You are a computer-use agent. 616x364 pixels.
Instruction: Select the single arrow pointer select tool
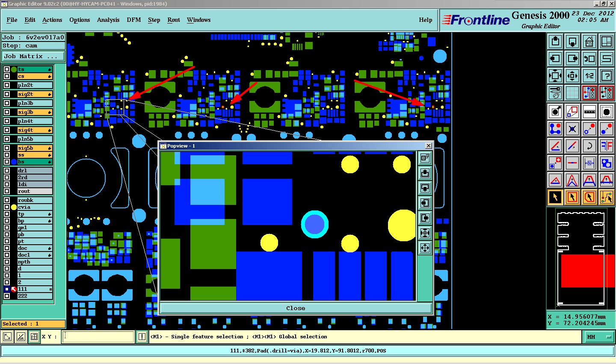(555, 197)
